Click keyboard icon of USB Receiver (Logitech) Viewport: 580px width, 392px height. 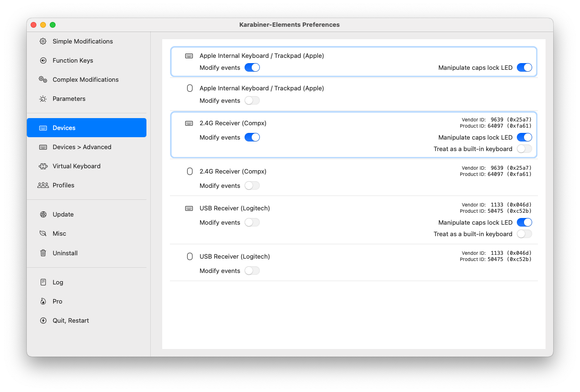[x=189, y=208]
